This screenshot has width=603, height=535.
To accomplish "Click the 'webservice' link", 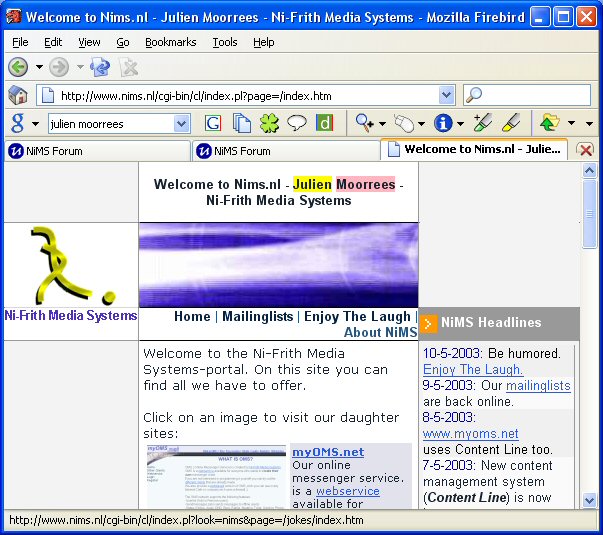I will click(348, 491).
